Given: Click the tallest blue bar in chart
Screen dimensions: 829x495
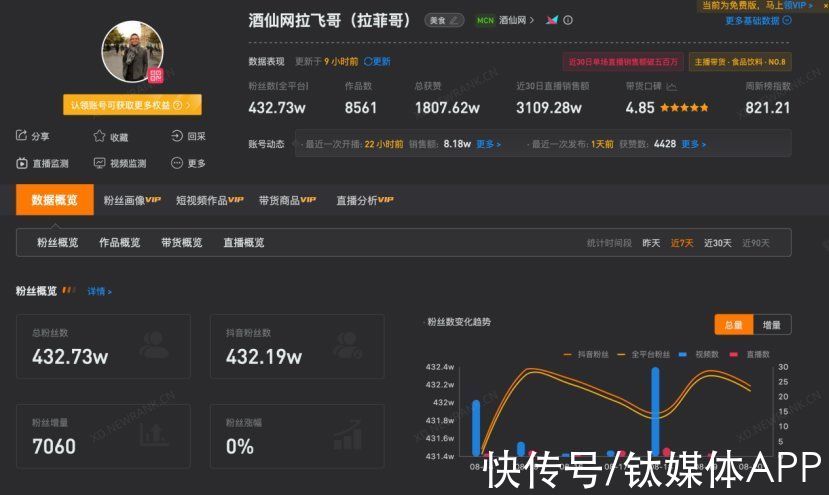Looking at the screenshot, I should 656,411.
